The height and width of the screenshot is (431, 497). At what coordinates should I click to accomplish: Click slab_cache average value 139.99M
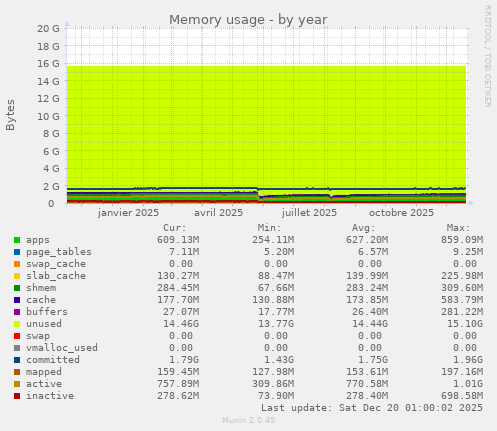[x=367, y=276]
